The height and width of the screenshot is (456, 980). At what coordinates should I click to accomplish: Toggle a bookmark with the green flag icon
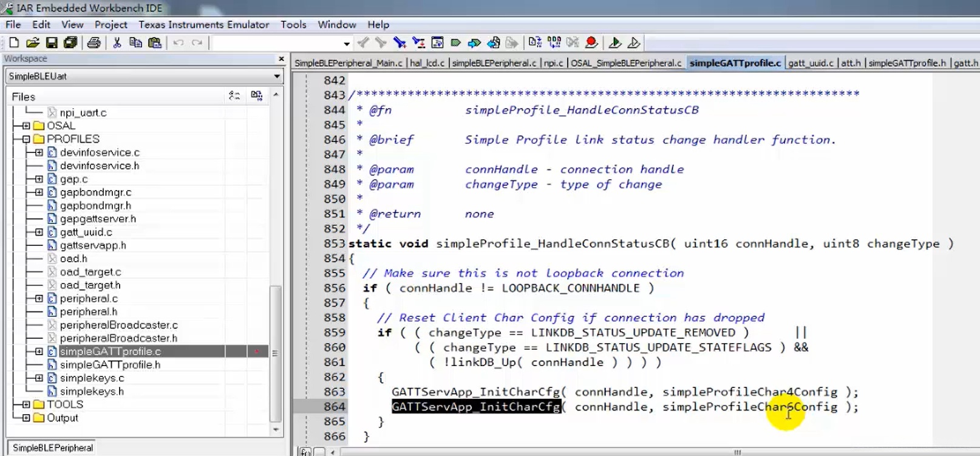click(456, 43)
